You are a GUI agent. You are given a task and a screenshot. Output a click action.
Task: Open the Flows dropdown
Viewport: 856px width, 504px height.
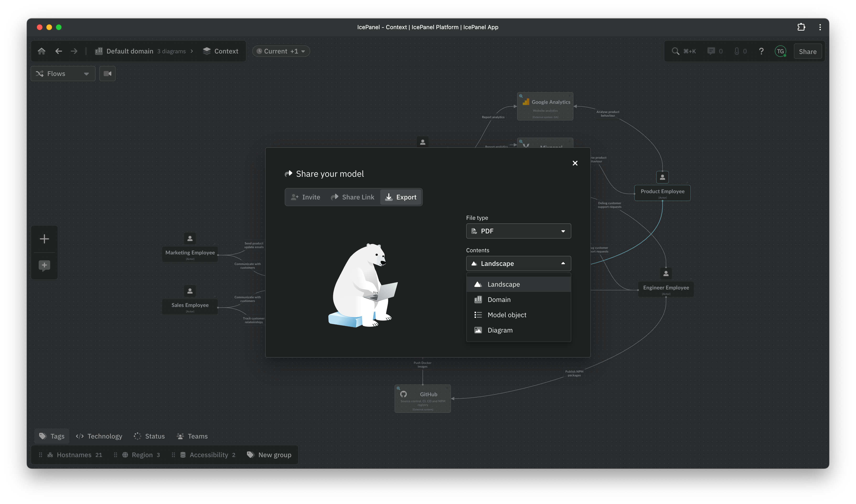pyautogui.click(x=63, y=74)
